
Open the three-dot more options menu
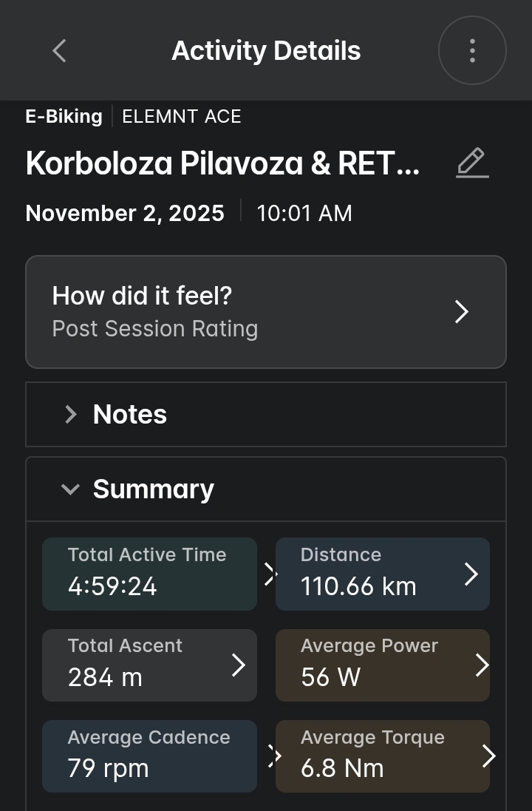472,51
